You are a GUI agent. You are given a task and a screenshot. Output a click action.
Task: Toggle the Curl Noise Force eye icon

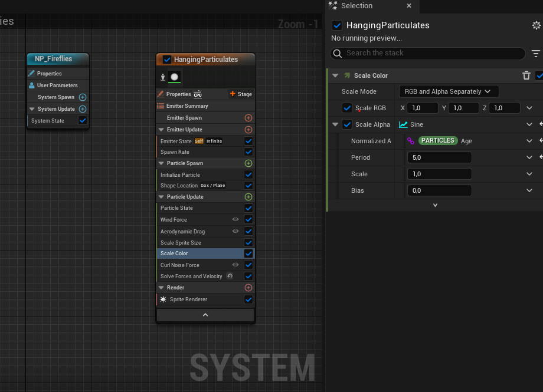[235, 265]
